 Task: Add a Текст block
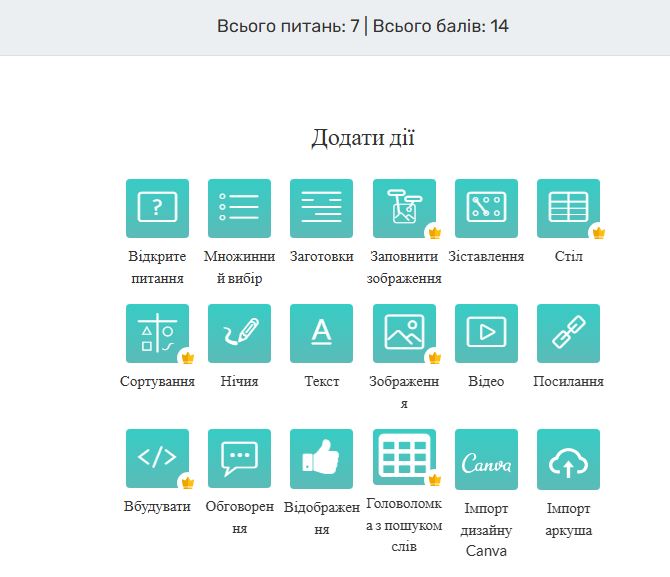pyautogui.click(x=321, y=333)
